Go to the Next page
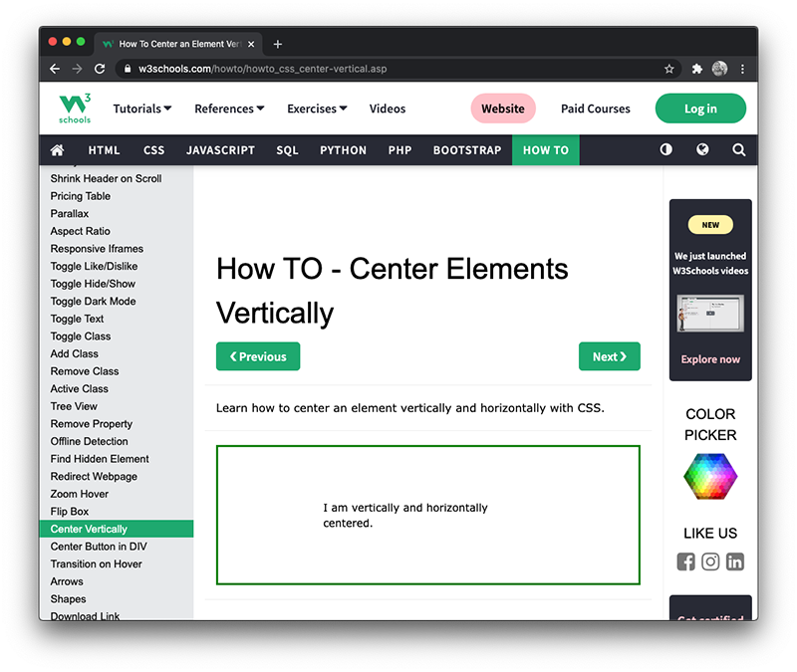 610,356
